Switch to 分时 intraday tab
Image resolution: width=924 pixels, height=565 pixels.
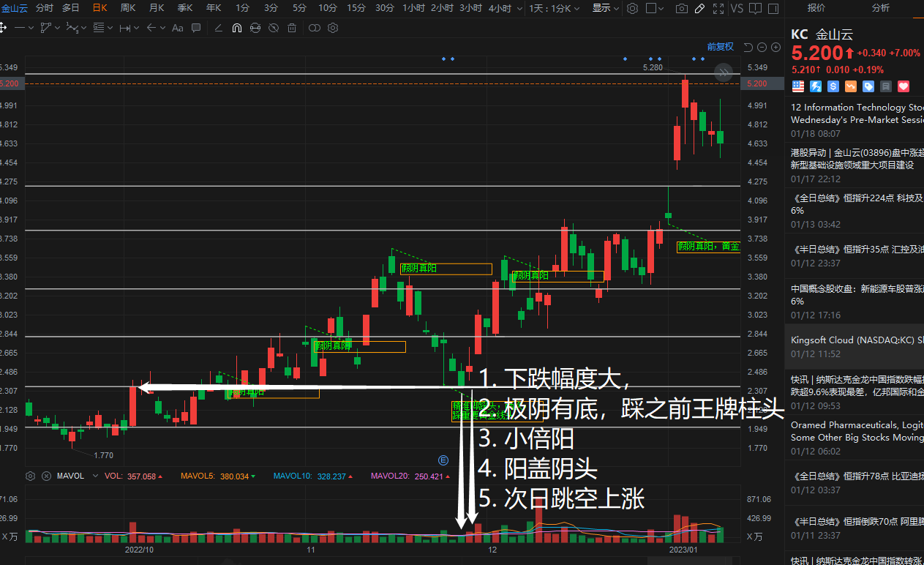pyautogui.click(x=45, y=8)
